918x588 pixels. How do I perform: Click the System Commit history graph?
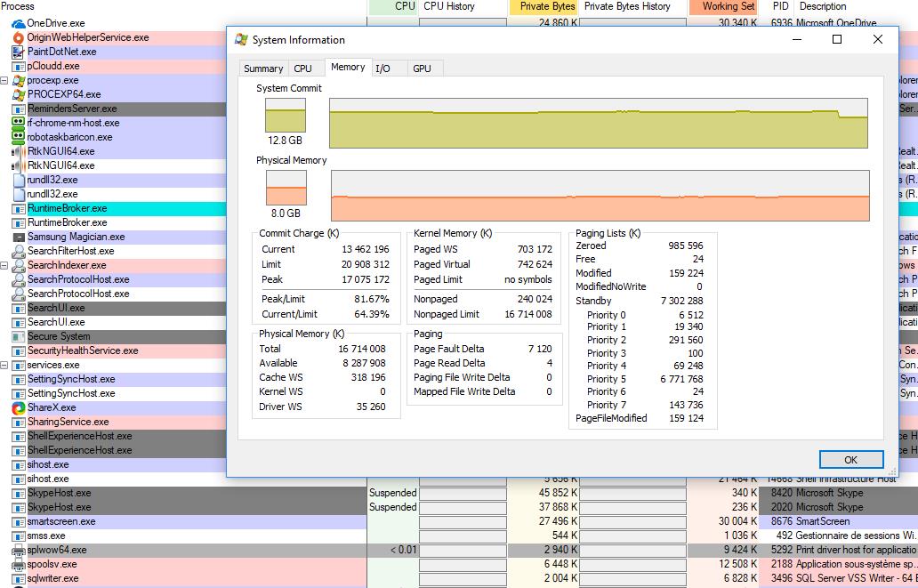(599, 123)
